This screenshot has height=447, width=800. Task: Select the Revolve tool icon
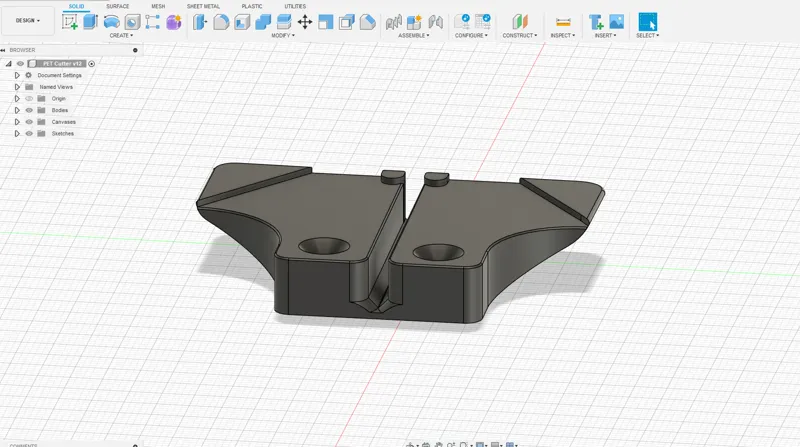click(x=111, y=22)
